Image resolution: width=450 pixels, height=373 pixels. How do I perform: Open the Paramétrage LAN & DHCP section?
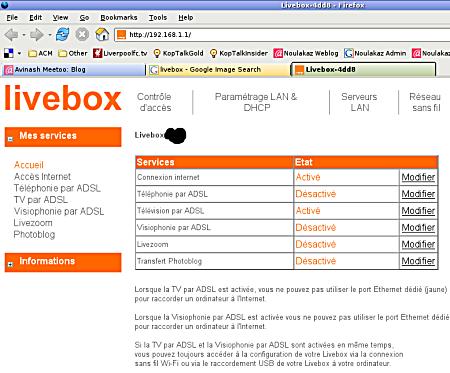[256, 102]
